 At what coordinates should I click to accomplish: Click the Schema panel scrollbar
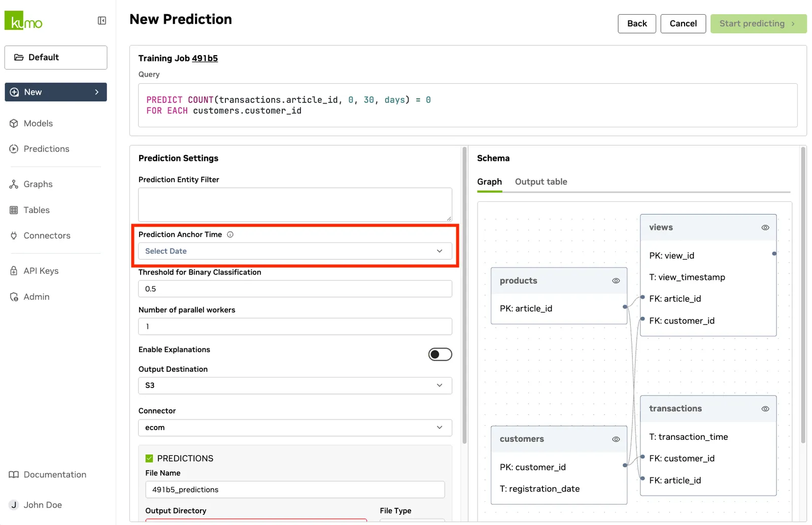coord(803,296)
